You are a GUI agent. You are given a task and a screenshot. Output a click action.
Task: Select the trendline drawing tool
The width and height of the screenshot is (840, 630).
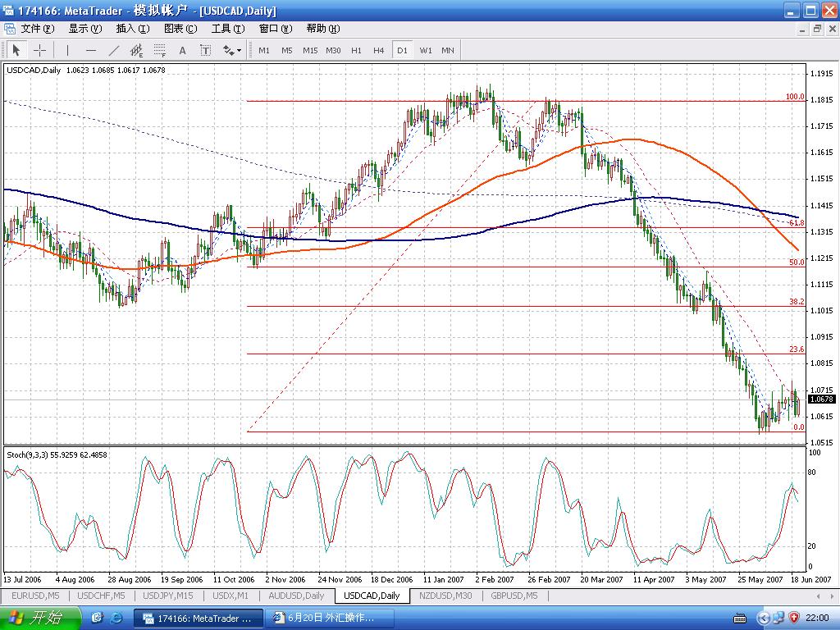click(114, 50)
